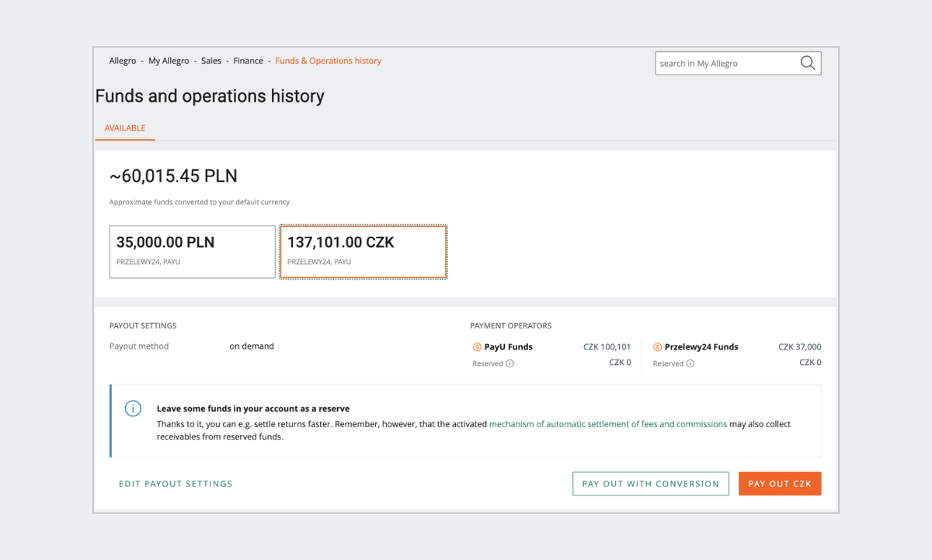The image size is (932, 560).
Task: Click EDIT PAYOUT SETTINGS
Action: pos(176,484)
